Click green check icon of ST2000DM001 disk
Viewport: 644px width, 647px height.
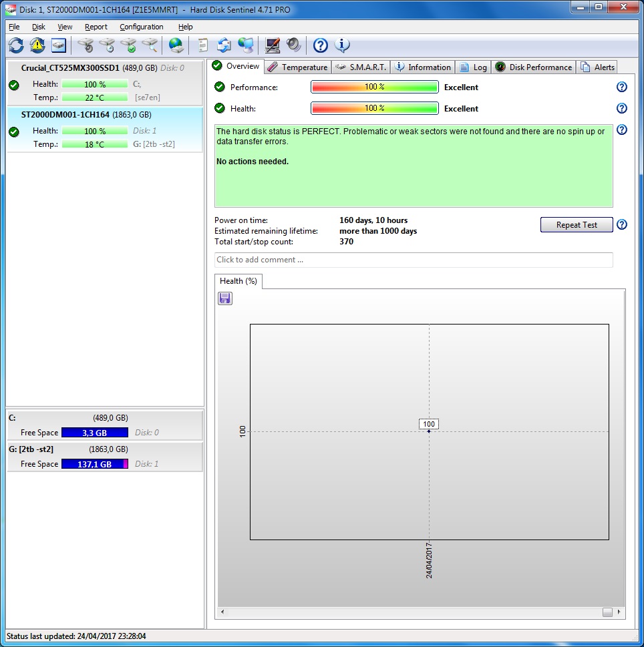[x=14, y=132]
